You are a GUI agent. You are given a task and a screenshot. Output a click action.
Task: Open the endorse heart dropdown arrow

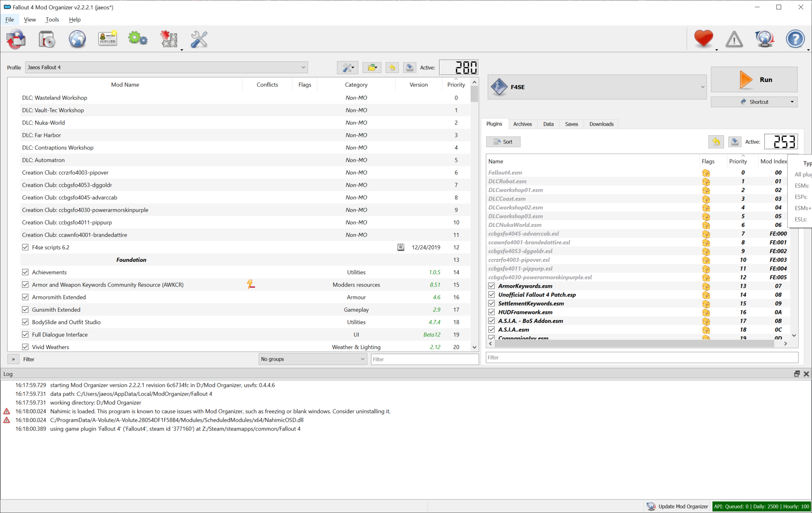click(716, 49)
